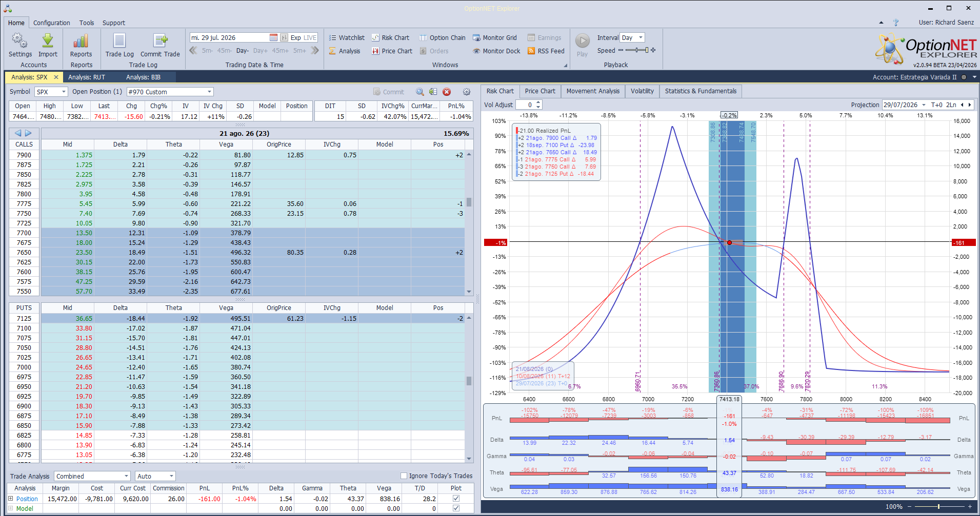Click the calls table vertical scrollbar
The width and height of the screenshot is (980, 516).
coord(469,223)
